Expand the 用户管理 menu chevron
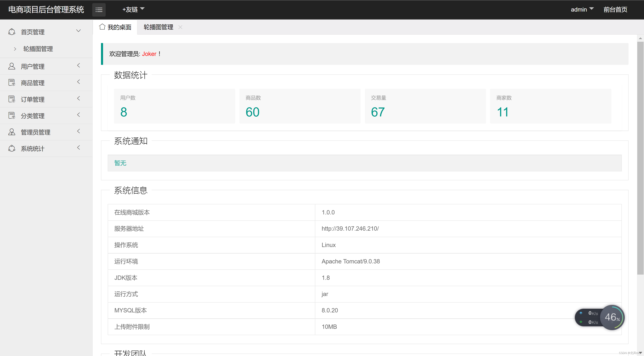Image resolution: width=644 pixels, height=356 pixels. coord(78,65)
